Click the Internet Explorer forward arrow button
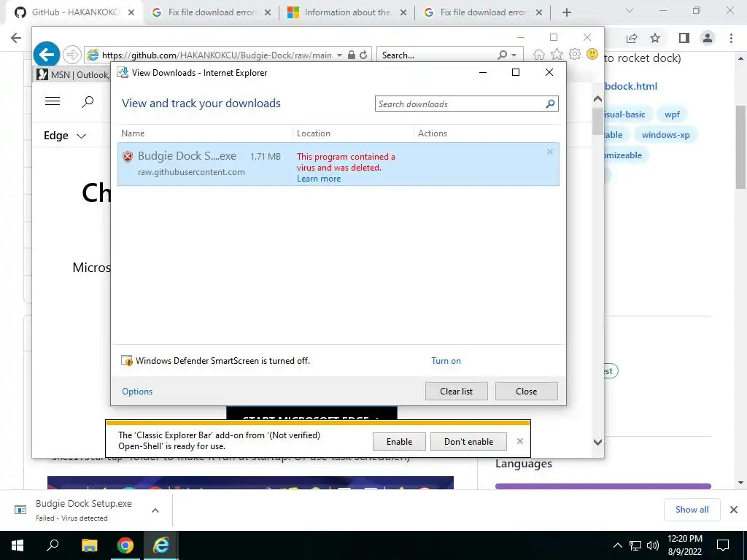The height and width of the screenshot is (560, 747). [x=72, y=55]
